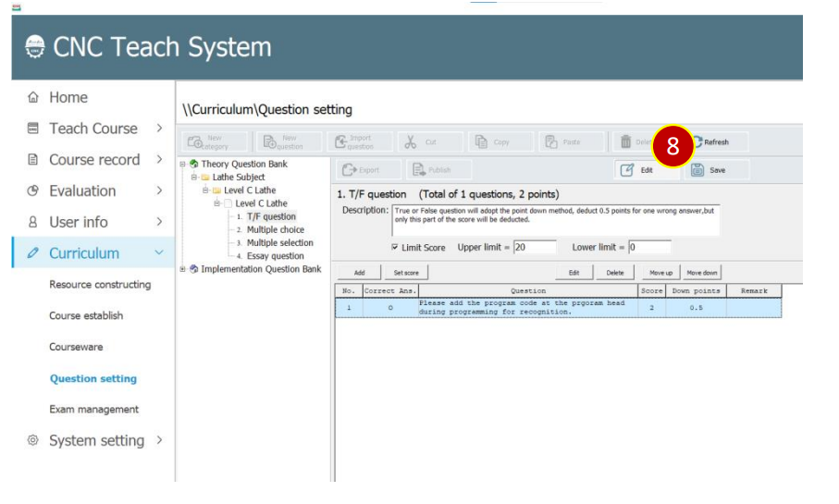Click the System setting gear icon
The height and width of the screenshot is (504, 839).
coord(33,440)
